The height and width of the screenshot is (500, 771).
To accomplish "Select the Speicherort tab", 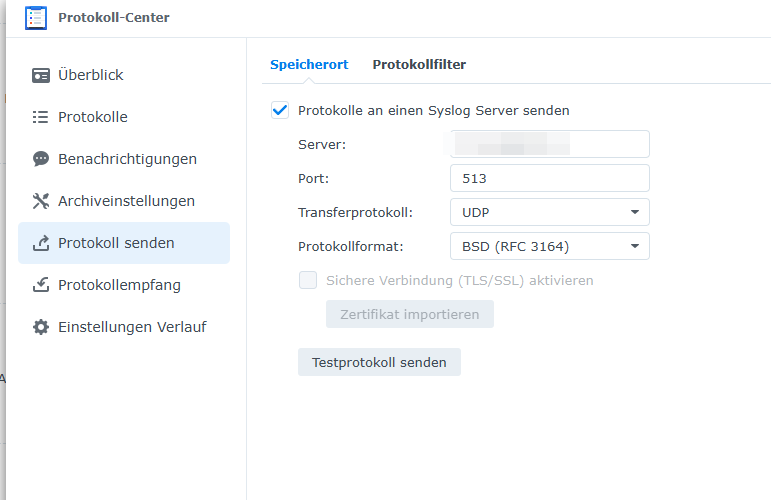I will [x=309, y=64].
